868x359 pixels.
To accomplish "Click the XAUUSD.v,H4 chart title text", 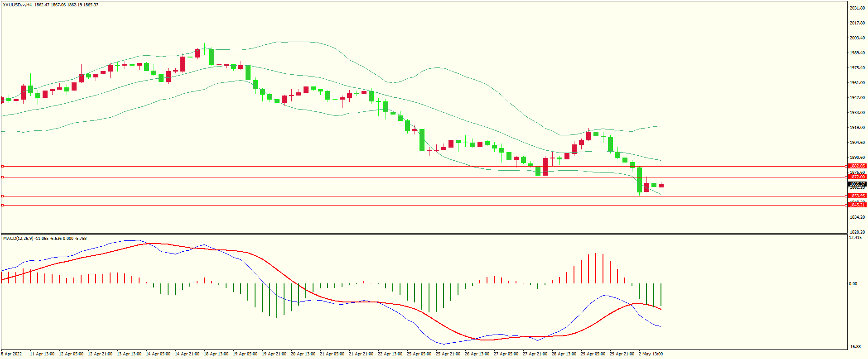I will coord(17,5).
